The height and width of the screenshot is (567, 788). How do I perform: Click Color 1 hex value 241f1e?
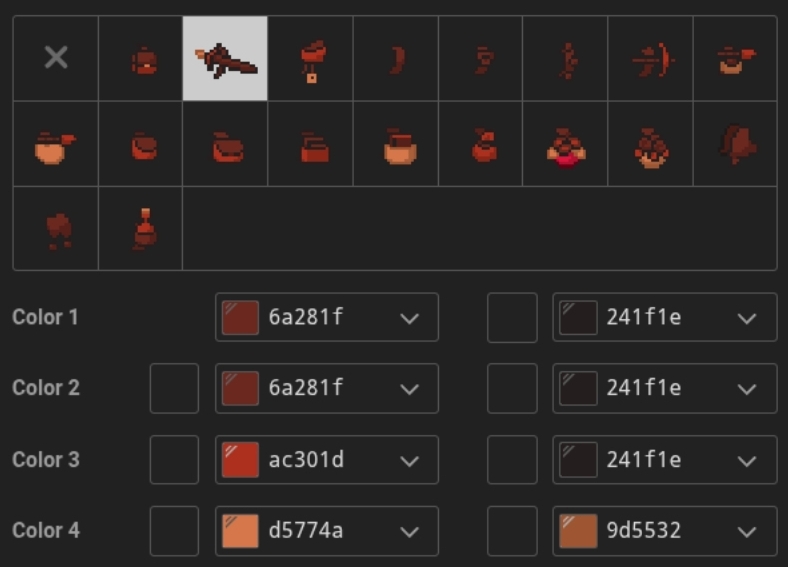tap(644, 317)
